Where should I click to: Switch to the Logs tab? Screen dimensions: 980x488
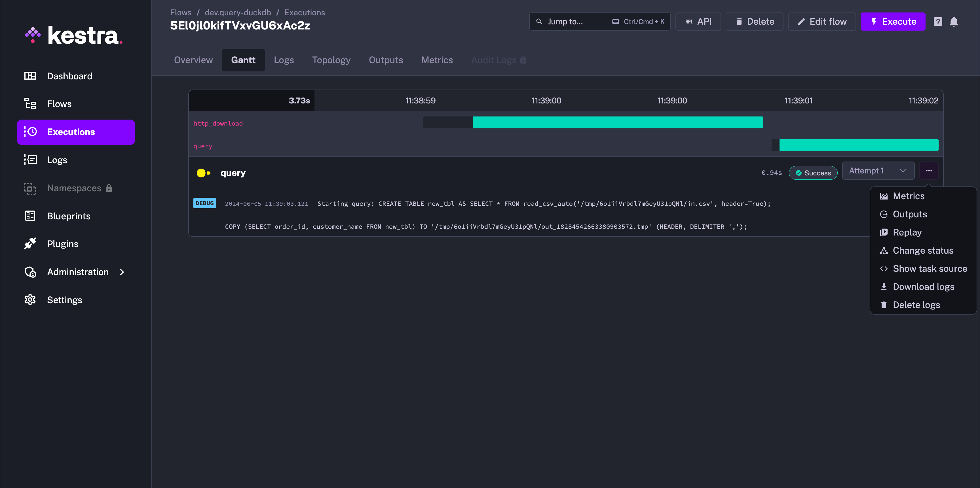coord(284,60)
